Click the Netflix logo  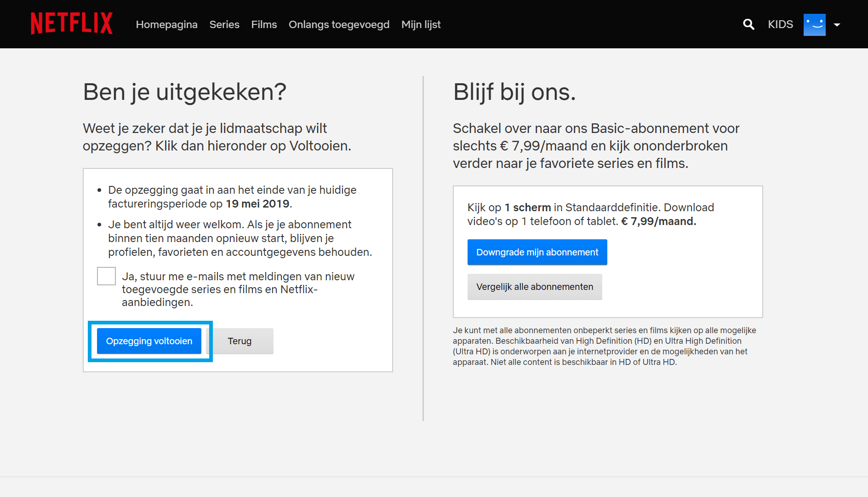click(x=71, y=23)
